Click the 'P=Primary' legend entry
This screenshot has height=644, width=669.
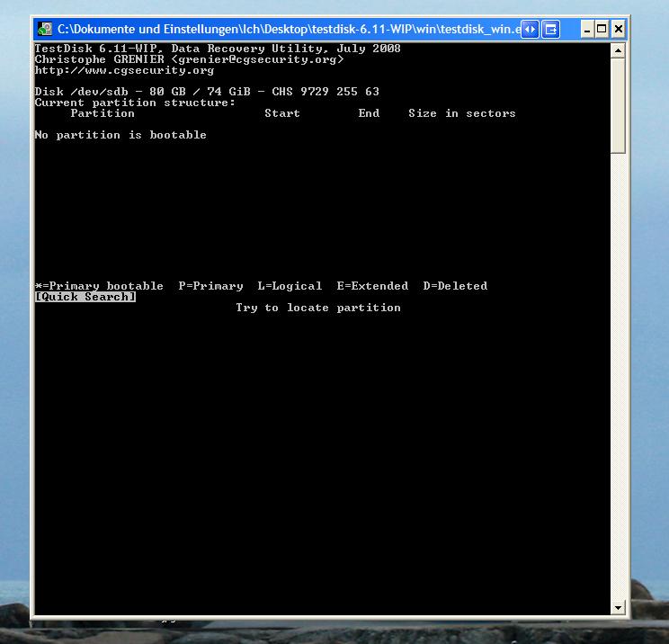tap(210, 286)
